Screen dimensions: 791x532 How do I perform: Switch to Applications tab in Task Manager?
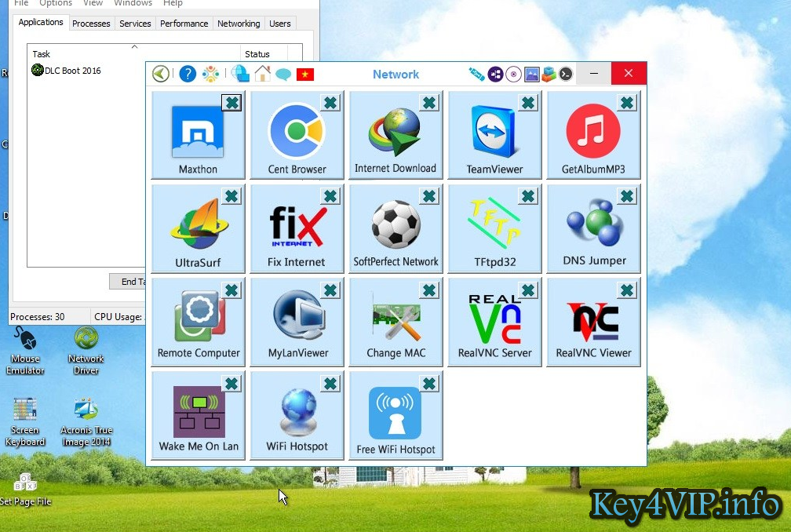point(41,22)
